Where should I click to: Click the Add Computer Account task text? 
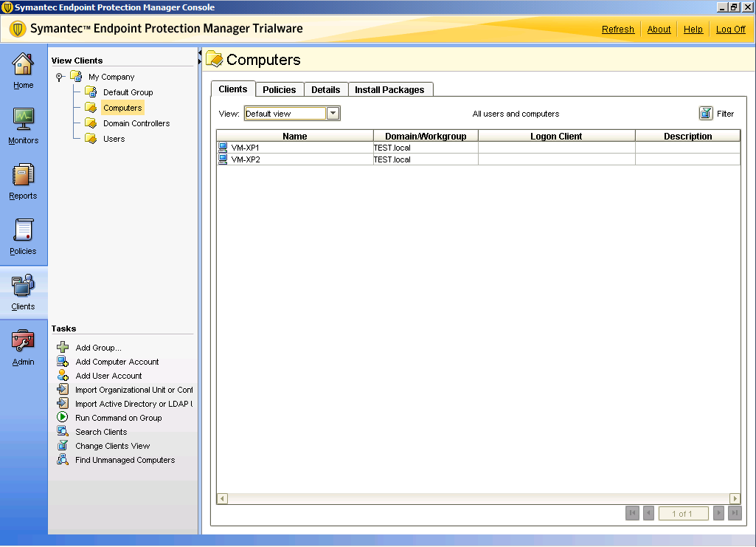point(117,362)
